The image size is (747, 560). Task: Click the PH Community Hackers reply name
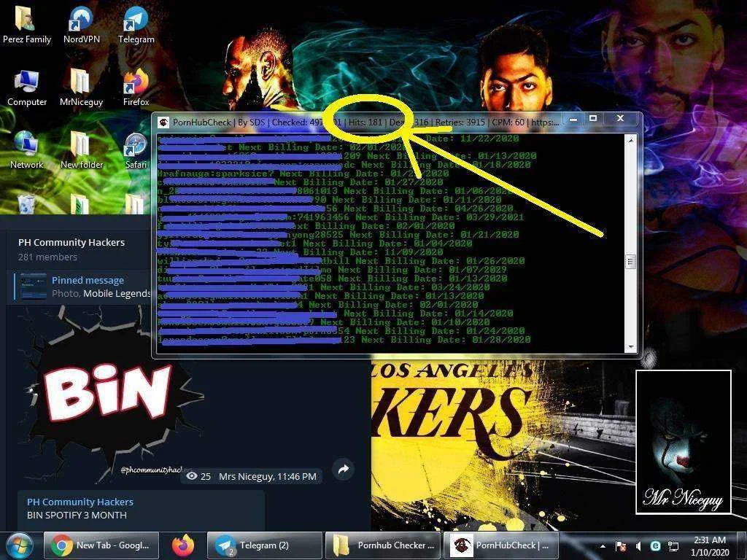point(80,502)
